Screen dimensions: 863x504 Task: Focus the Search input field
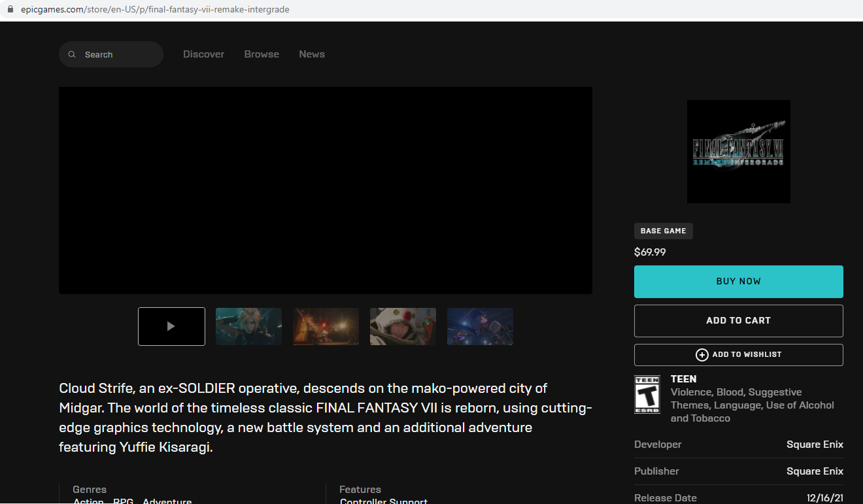point(111,54)
